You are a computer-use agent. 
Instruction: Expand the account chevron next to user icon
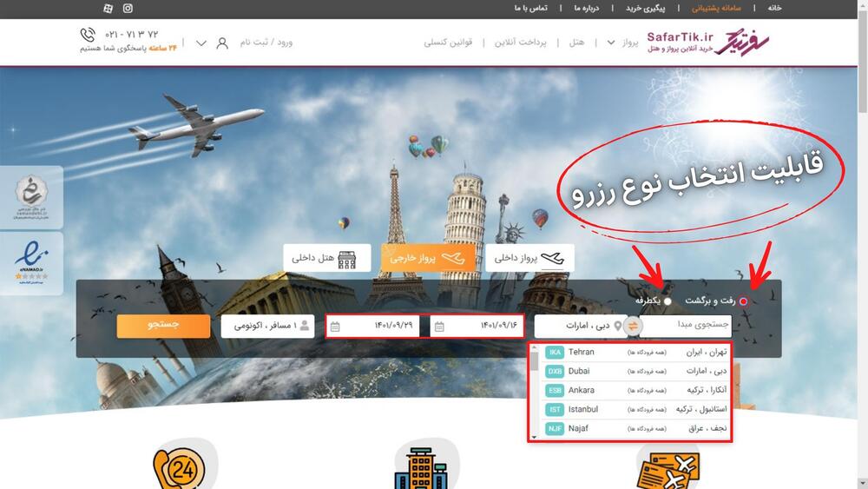pos(201,43)
